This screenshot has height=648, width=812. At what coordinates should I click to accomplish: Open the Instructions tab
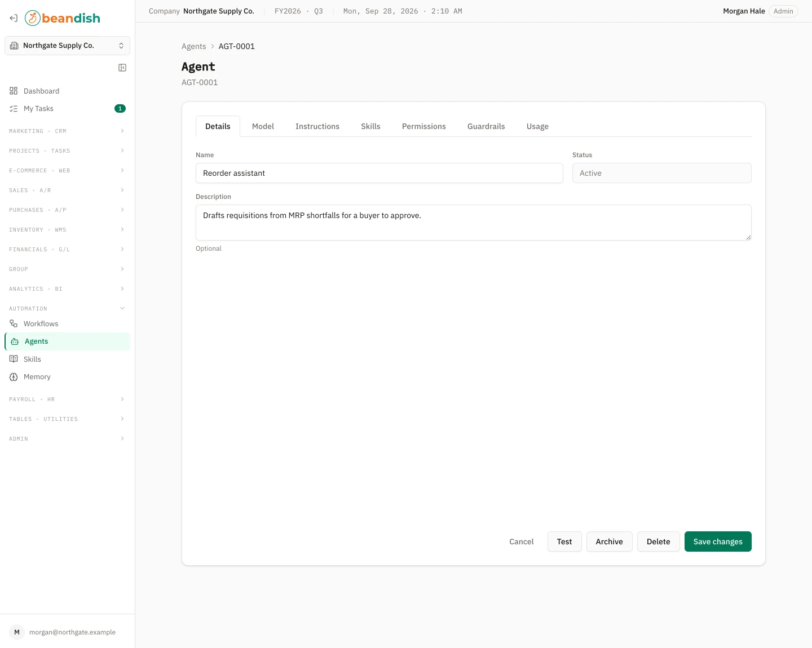[x=317, y=126]
